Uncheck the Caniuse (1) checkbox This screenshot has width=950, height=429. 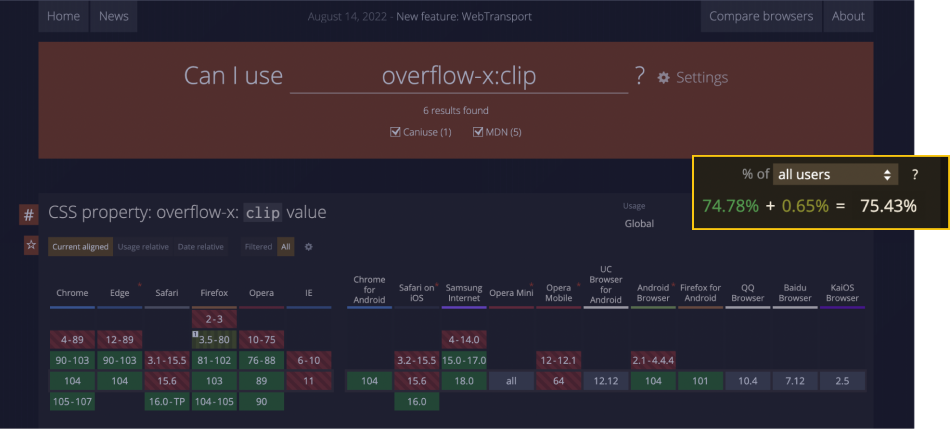click(x=396, y=131)
